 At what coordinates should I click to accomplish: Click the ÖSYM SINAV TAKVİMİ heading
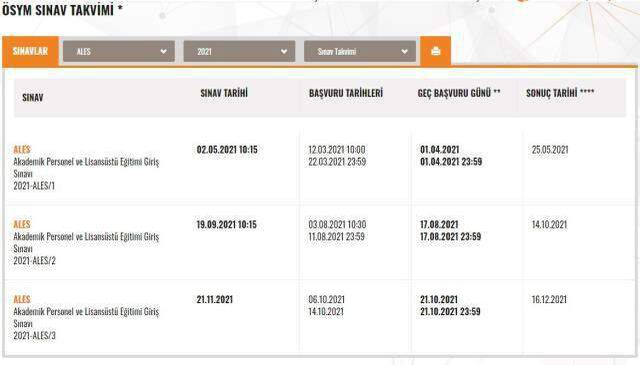(x=62, y=10)
